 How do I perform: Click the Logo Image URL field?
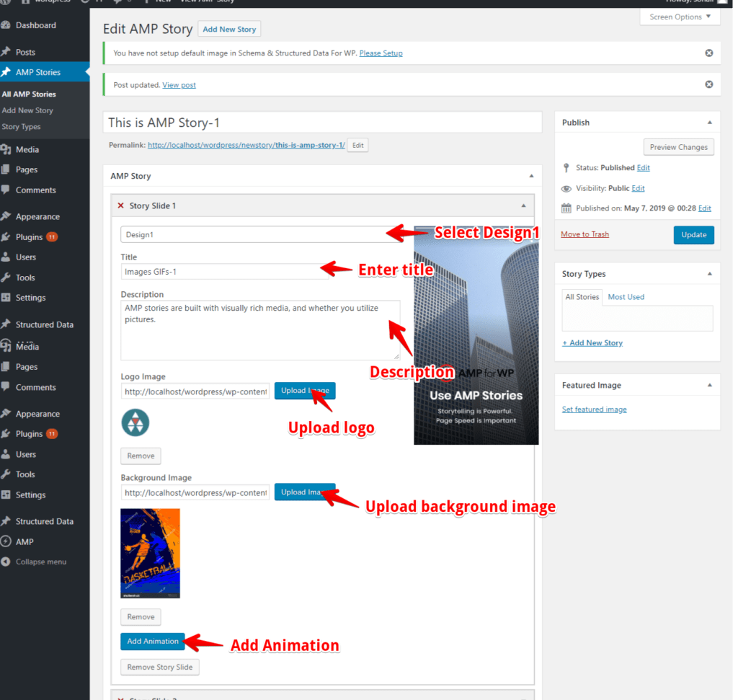click(195, 391)
